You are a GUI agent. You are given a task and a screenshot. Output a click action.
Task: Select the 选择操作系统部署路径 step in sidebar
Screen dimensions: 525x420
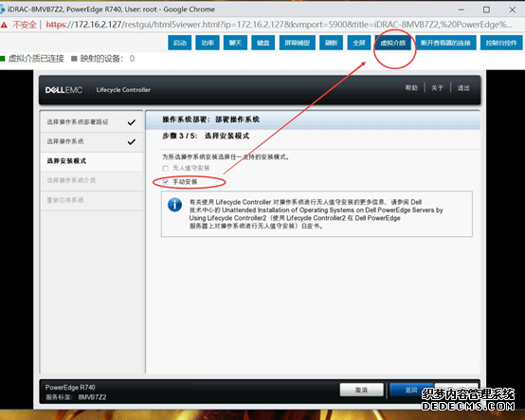(x=91, y=122)
